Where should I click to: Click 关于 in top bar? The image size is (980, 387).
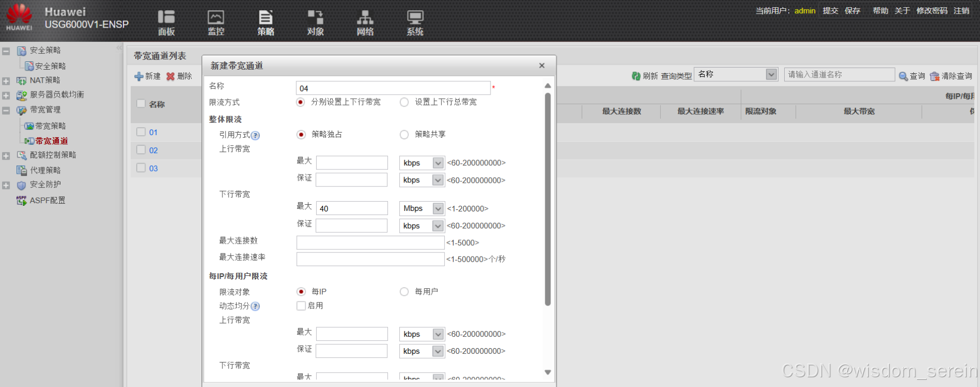click(902, 11)
